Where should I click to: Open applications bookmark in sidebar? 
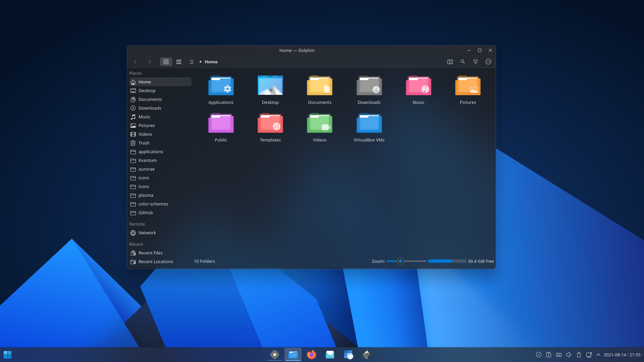[160, 152]
